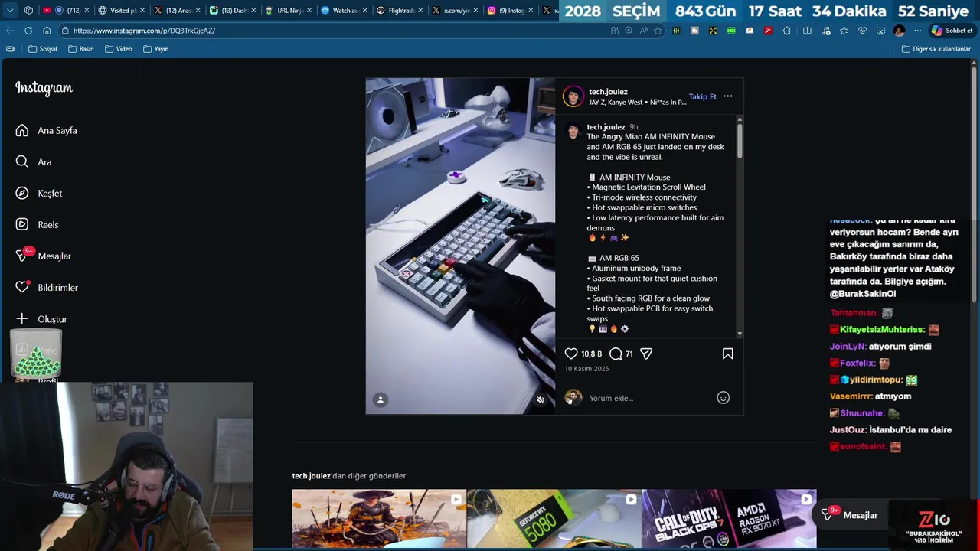Open the browser extensions puzzle icon
The height and width of the screenshot is (551, 980).
click(786, 31)
